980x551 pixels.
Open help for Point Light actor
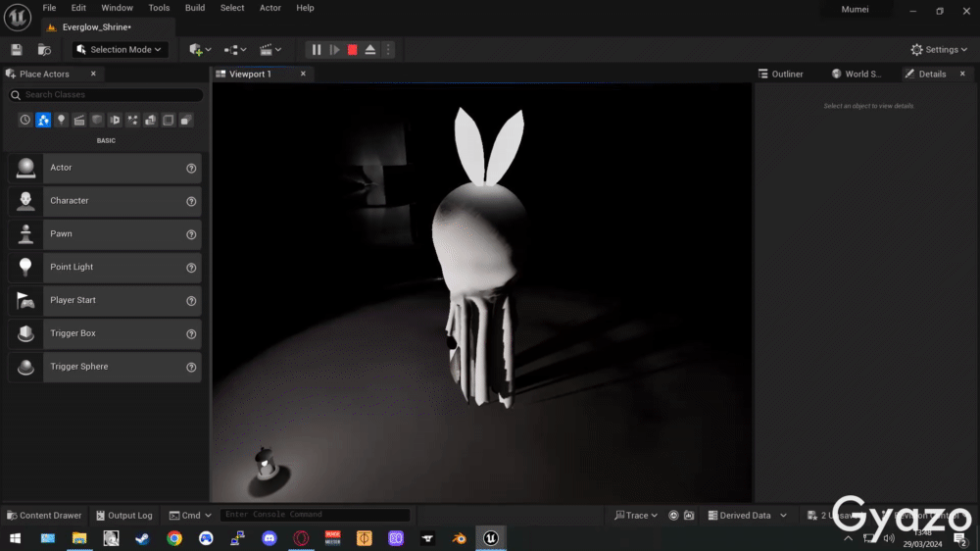click(x=191, y=268)
